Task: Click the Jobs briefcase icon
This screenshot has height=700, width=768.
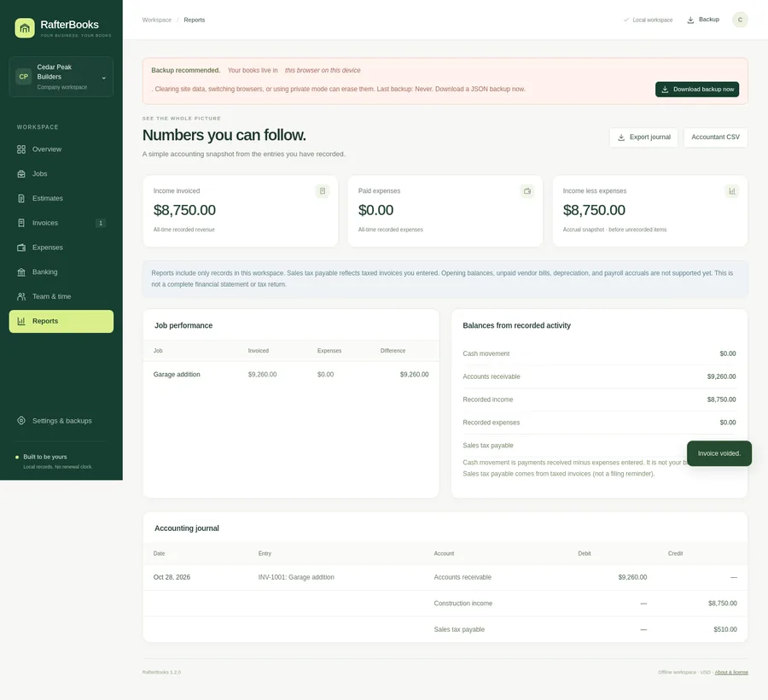Action: [21, 174]
